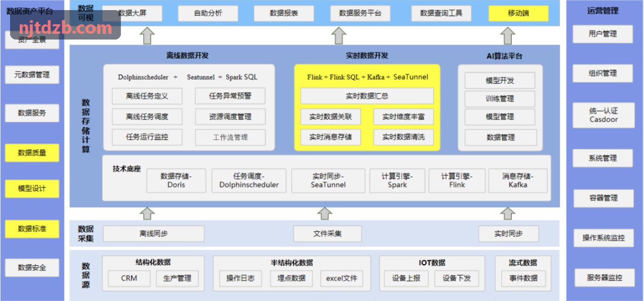Click the yellow 移动端 box

(x=519, y=13)
